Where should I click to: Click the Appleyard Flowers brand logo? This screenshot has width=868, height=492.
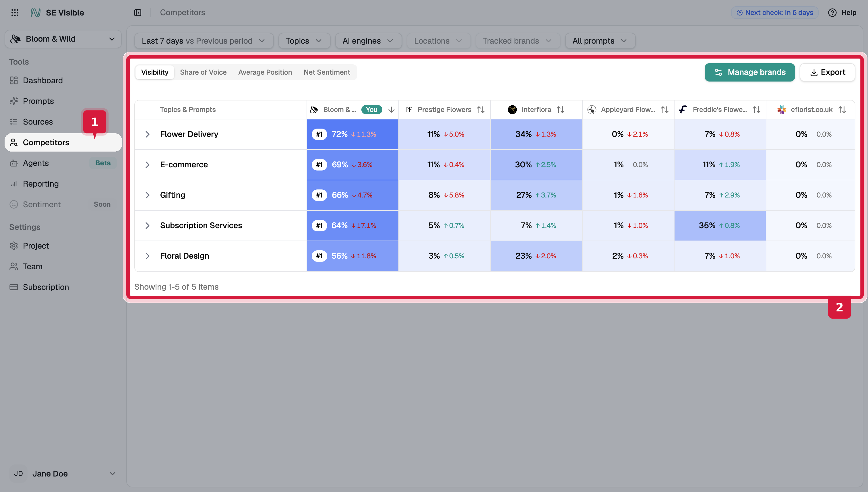(x=592, y=109)
